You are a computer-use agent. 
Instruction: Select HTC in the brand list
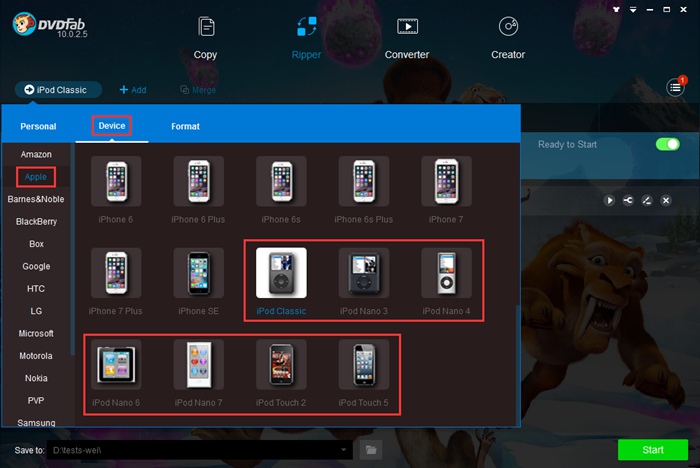click(36, 288)
